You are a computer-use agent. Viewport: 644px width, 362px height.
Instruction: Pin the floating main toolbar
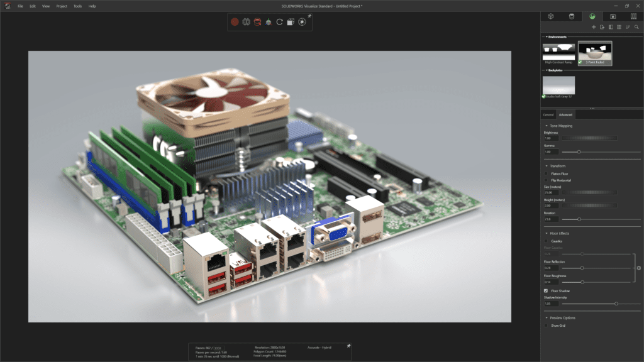point(309,16)
